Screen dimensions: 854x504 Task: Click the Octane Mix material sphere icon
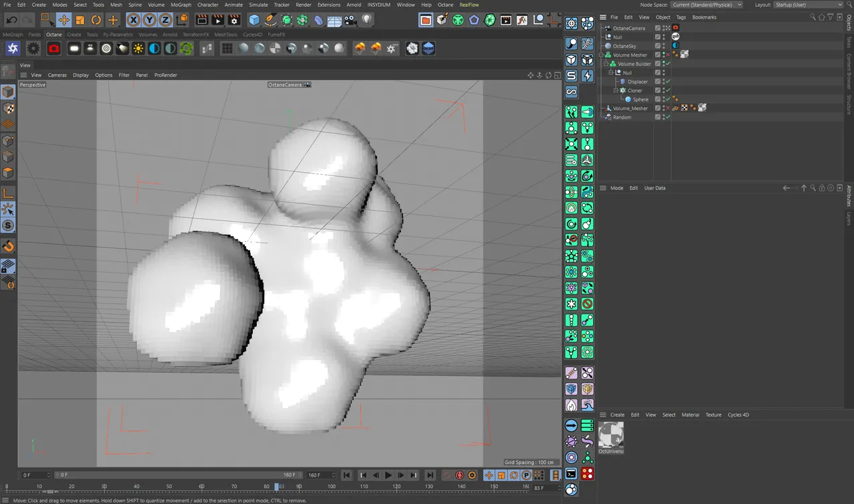point(292,48)
